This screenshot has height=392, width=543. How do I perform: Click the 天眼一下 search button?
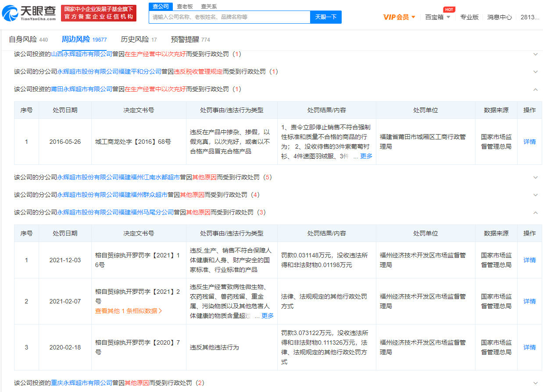pos(326,17)
